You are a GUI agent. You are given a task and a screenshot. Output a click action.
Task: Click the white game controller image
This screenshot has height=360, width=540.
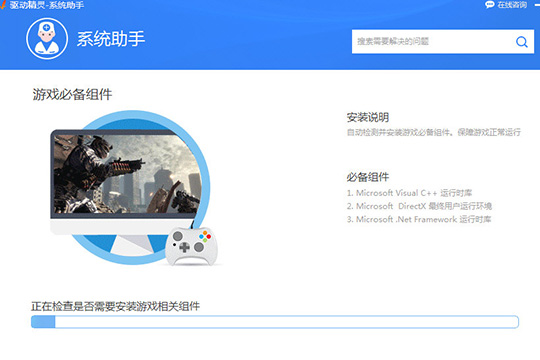(191, 246)
